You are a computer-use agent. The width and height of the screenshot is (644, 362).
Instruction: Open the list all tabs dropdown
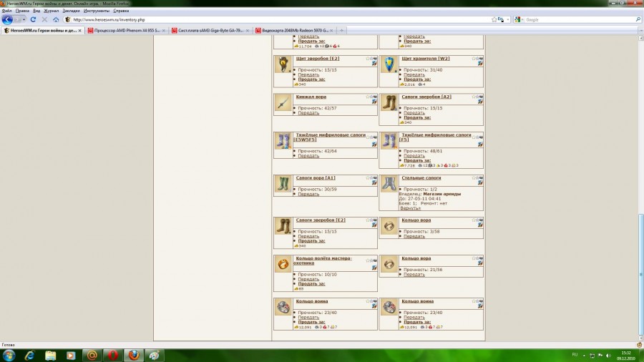[x=640, y=30]
